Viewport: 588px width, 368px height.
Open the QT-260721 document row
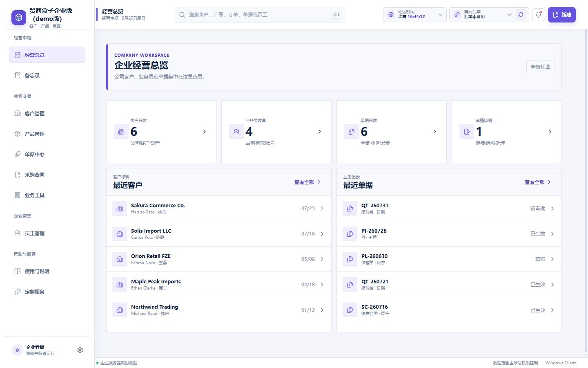(x=449, y=285)
